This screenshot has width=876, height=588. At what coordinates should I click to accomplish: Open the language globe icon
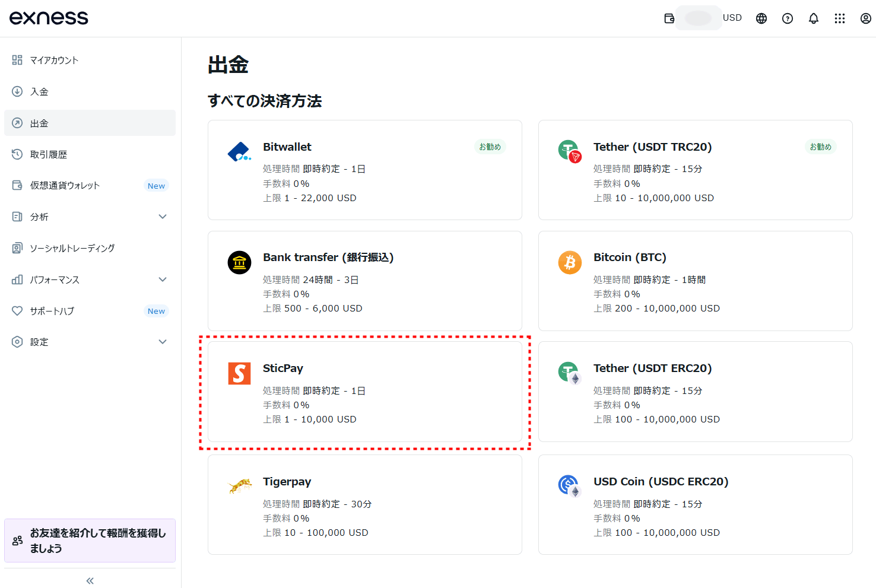(761, 18)
